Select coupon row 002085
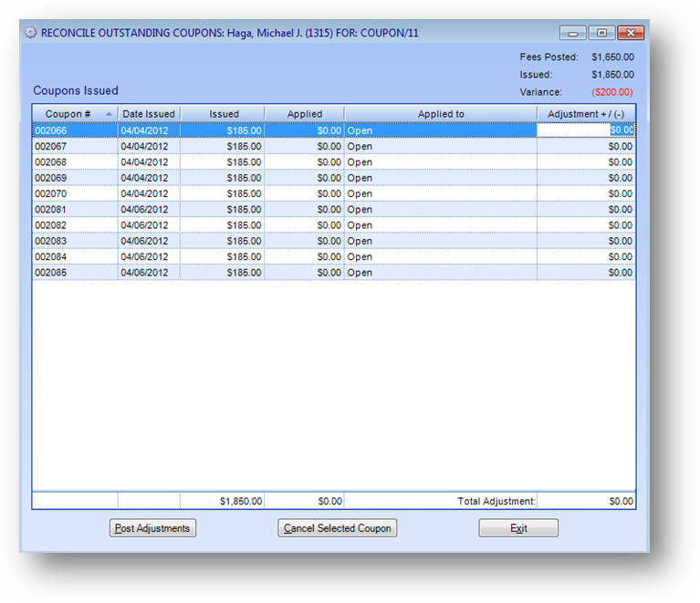 [x=333, y=272]
